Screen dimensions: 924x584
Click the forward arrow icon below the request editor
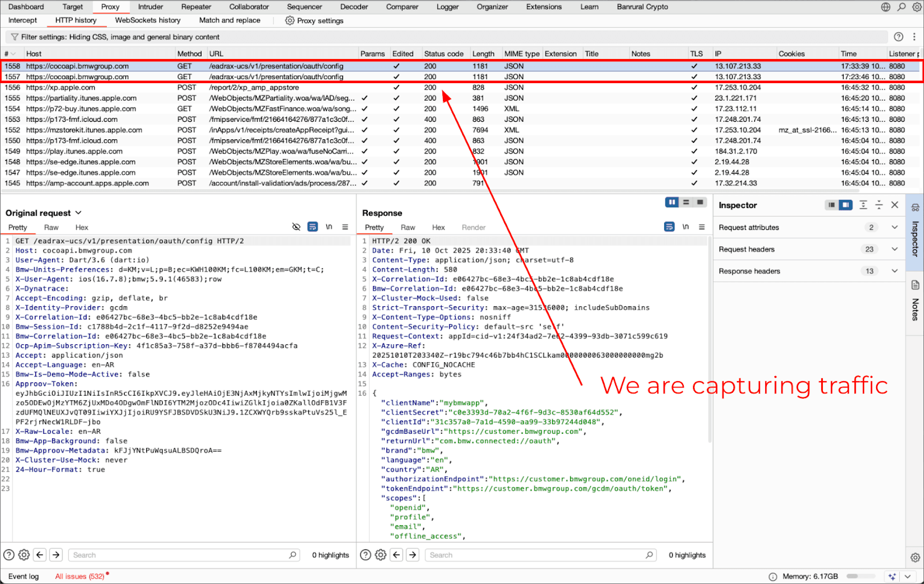pos(55,555)
